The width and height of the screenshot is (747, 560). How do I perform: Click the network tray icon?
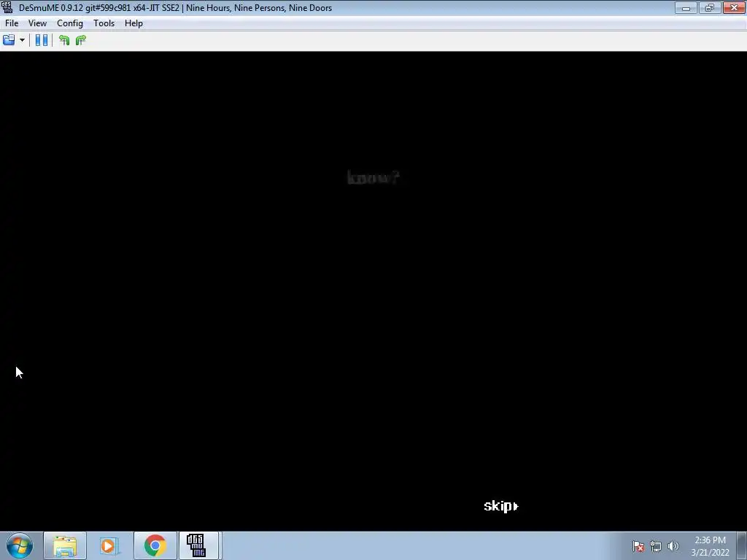(x=656, y=546)
